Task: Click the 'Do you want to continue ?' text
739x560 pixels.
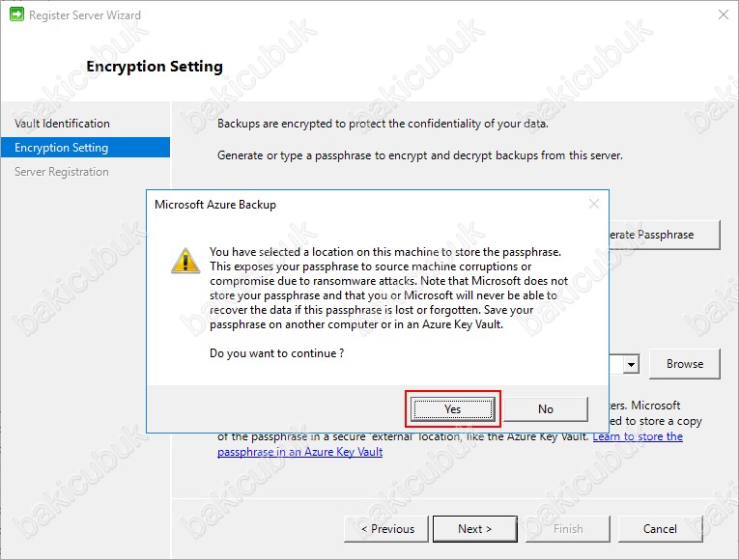Action: click(x=276, y=353)
